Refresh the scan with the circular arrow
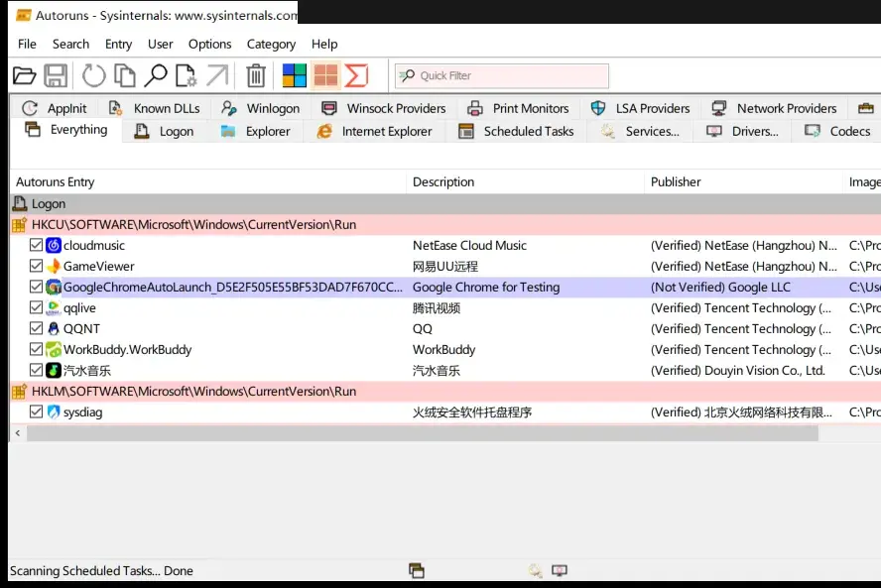The width and height of the screenshot is (881, 588). (94, 75)
